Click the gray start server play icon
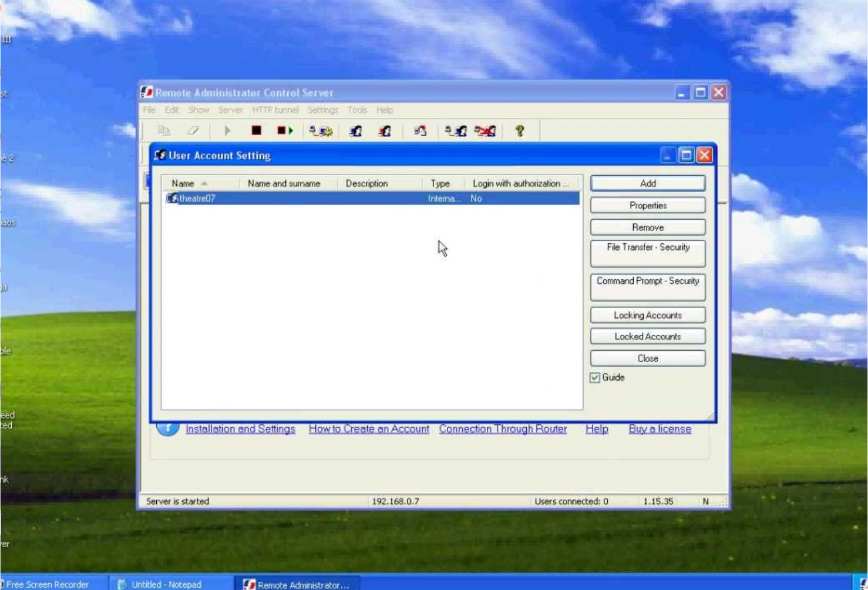 tap(227, 130)
